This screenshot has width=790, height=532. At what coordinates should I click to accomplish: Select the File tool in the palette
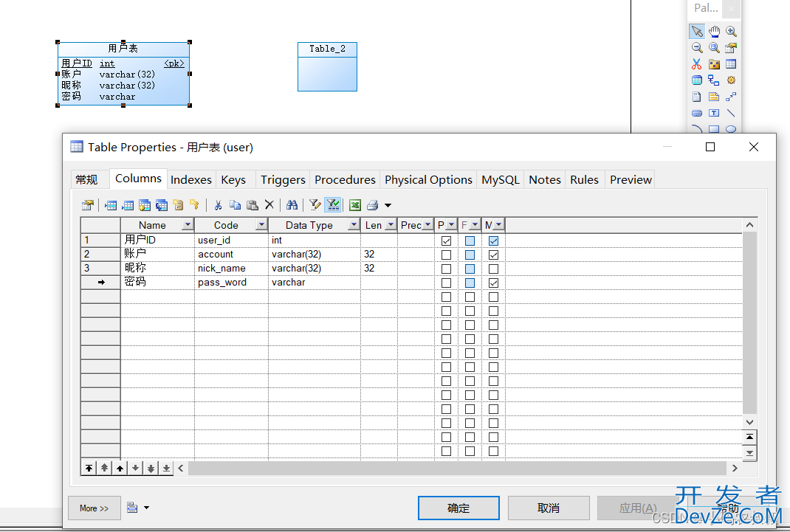697,97
